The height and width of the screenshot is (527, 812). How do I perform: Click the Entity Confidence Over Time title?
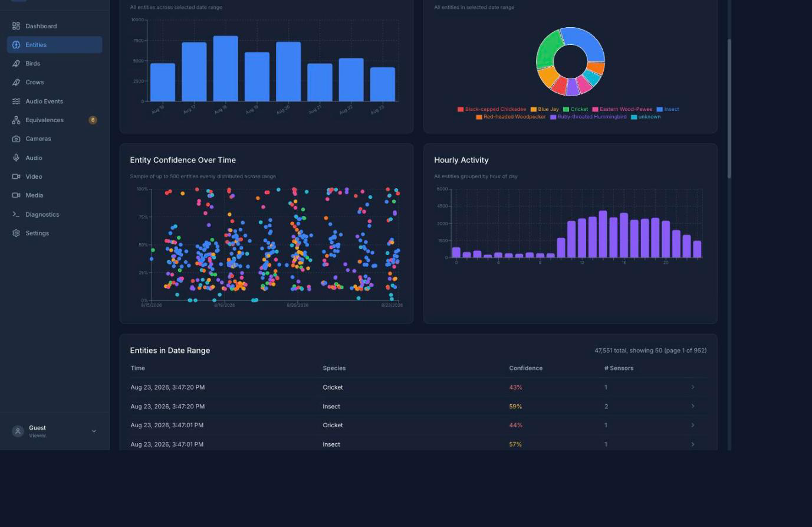[183, 160]
